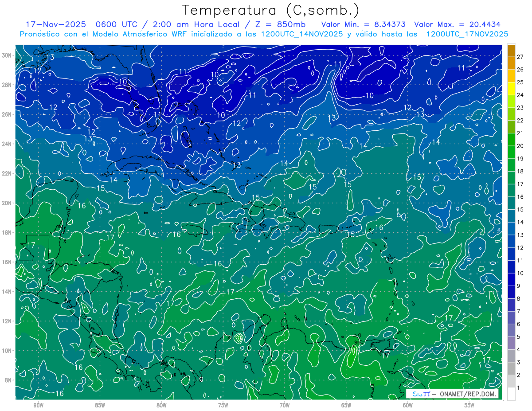Click the white swatch below 1 on scale
Viewport: 532px width, 411px height.
(511, 394)
